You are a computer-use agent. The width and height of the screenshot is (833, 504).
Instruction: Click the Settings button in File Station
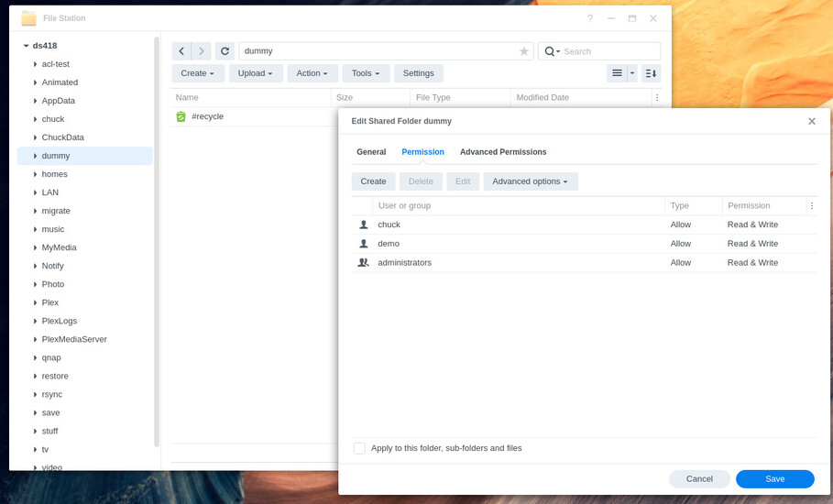pos(419,73)
